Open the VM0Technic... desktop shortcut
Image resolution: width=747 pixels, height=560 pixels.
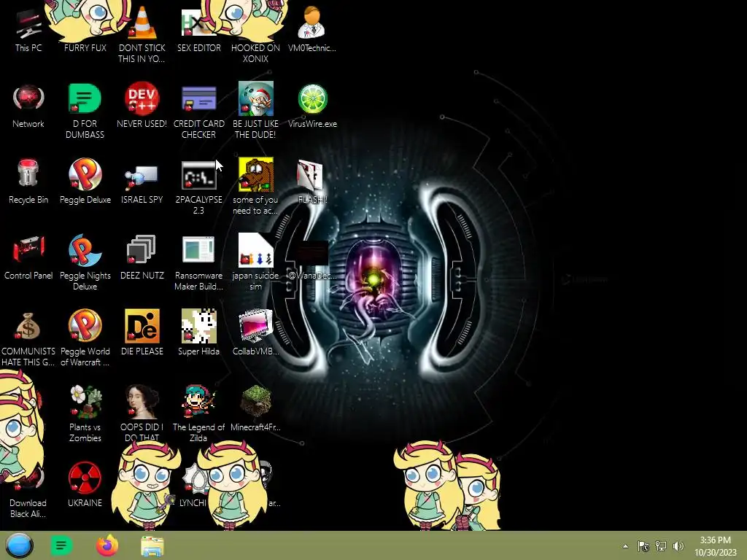[x=312, y=22]
